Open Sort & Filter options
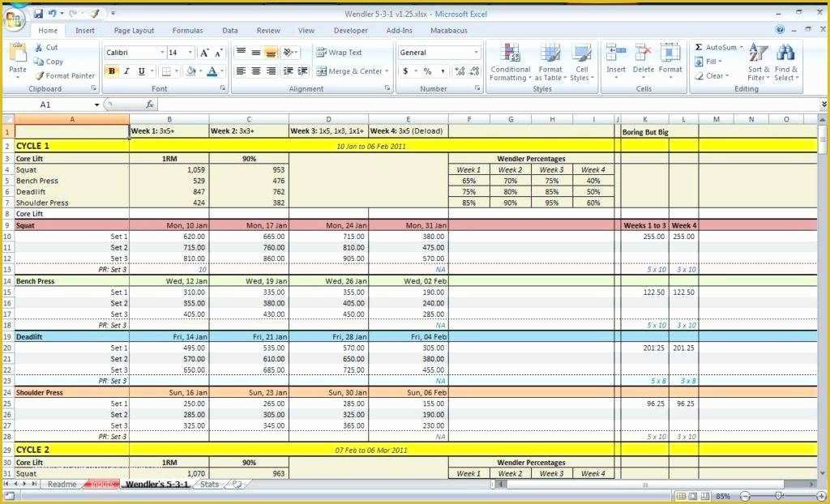The width and height of the screenshot is (830, 504). [x=759, y=62]
